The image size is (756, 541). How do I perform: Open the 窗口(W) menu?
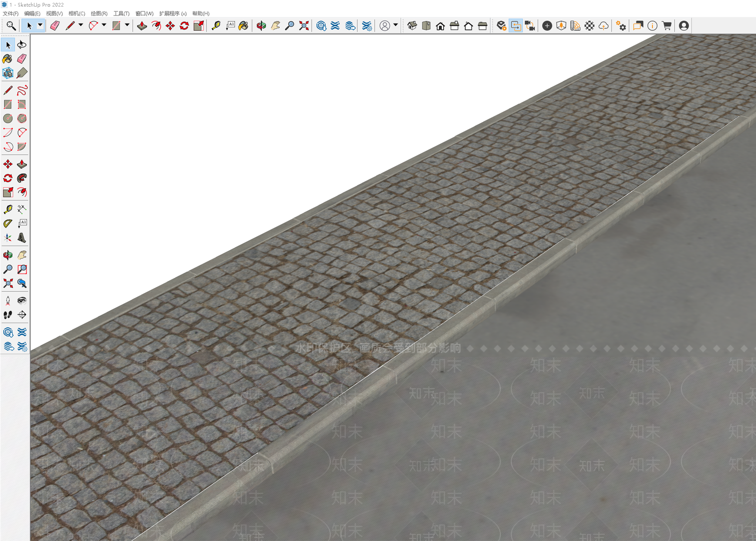145,14
